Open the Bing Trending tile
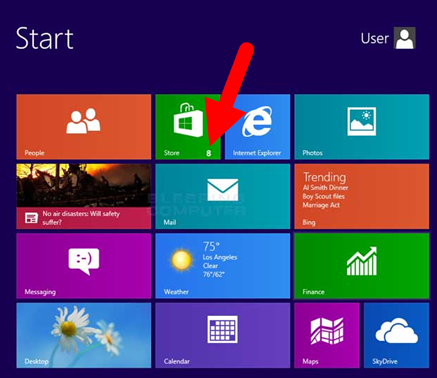The image size is (437, 378). click(x=362, y=196)
